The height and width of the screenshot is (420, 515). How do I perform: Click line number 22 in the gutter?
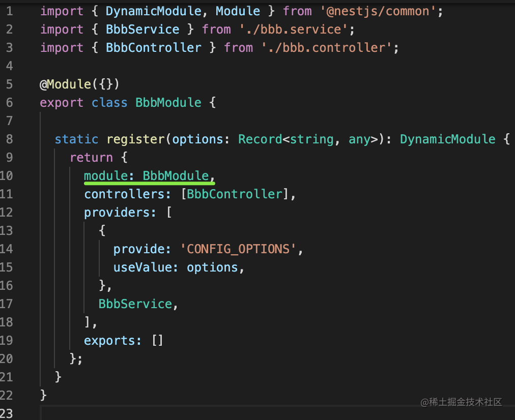click(x=6, y=395)
